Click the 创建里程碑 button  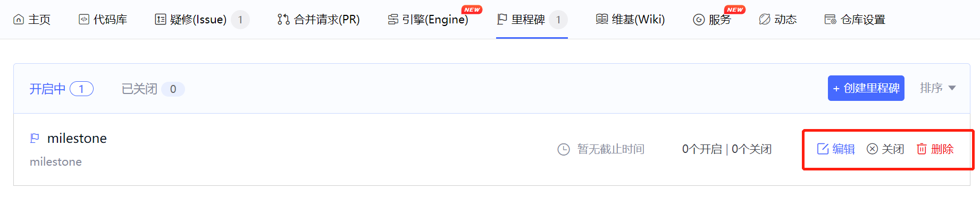click(x=866, y=88)
